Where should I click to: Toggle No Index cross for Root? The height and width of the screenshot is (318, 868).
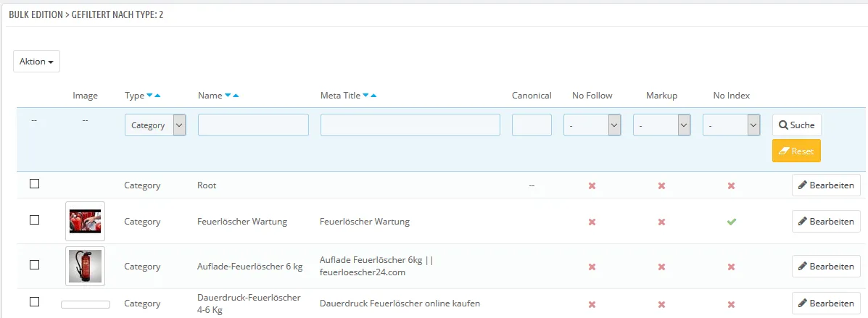(731, 186)
